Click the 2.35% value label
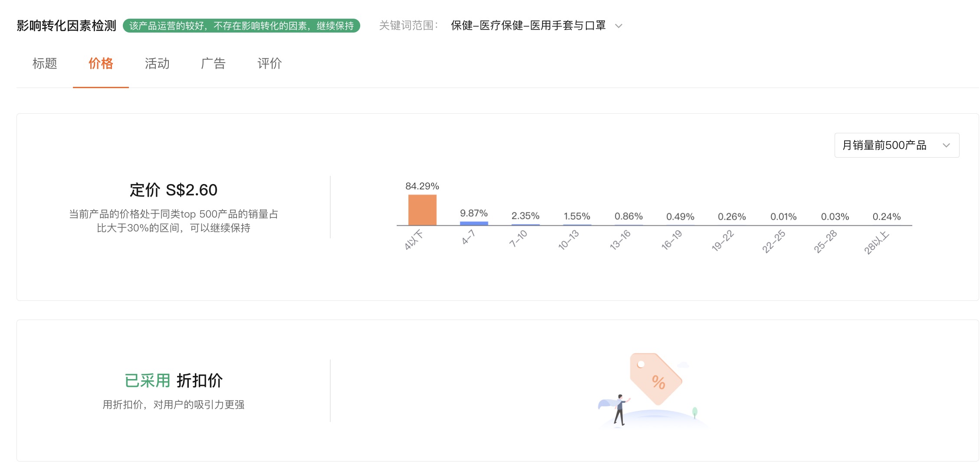Viewport: 980px width, 475px height. (525, 216)
